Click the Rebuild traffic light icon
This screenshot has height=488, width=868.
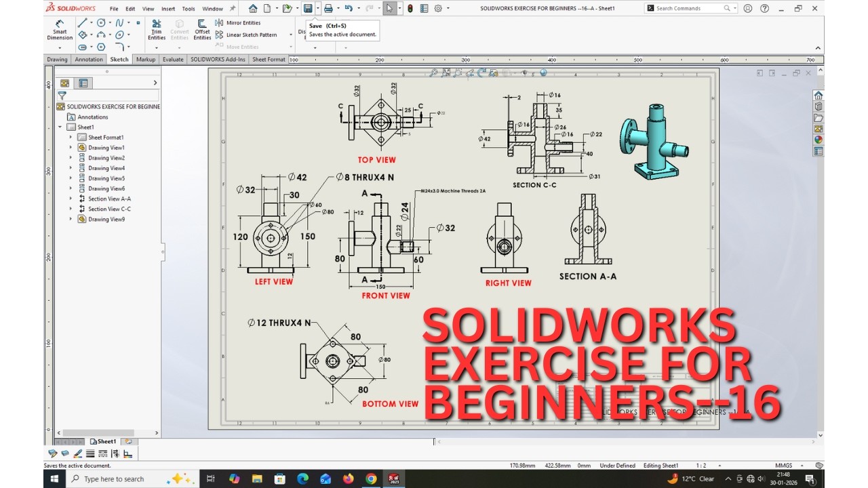[410, 8]
